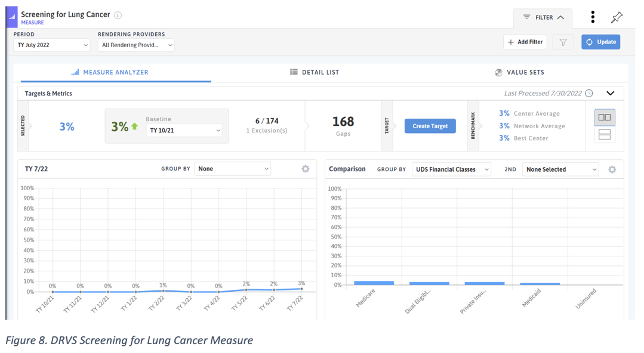The image size is (644, 353).
Task: Open Comparison Group By UDS Financial Classes dropdown
Action: (x=451, y=169)
